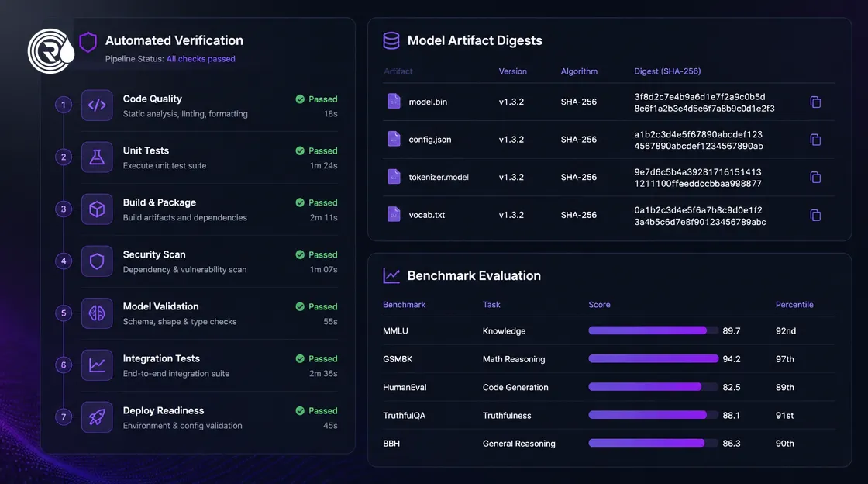Click the TruthfulQA benchmark name

tap(404, 415)
